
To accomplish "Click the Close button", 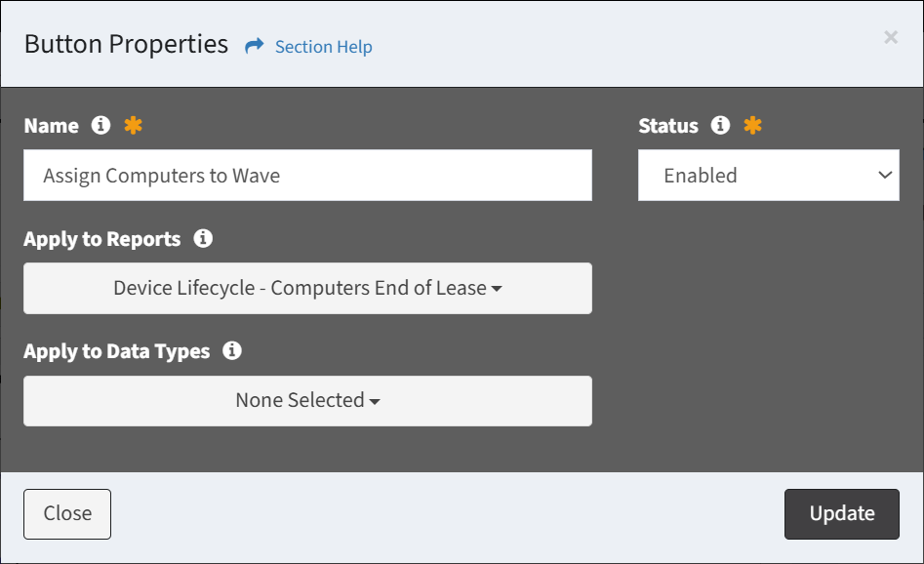I will [x=67, y=514].
